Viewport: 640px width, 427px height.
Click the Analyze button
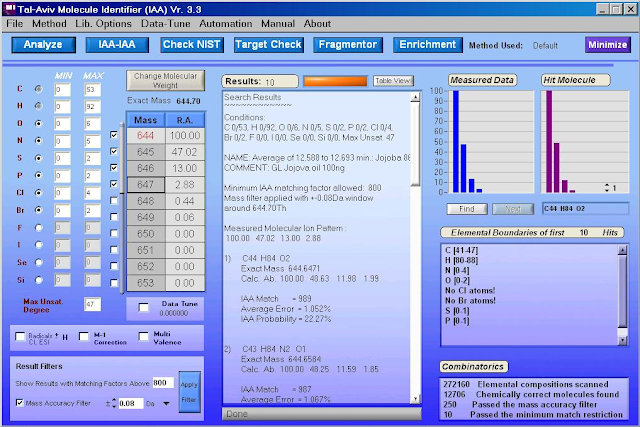click(x=43, y=44)
